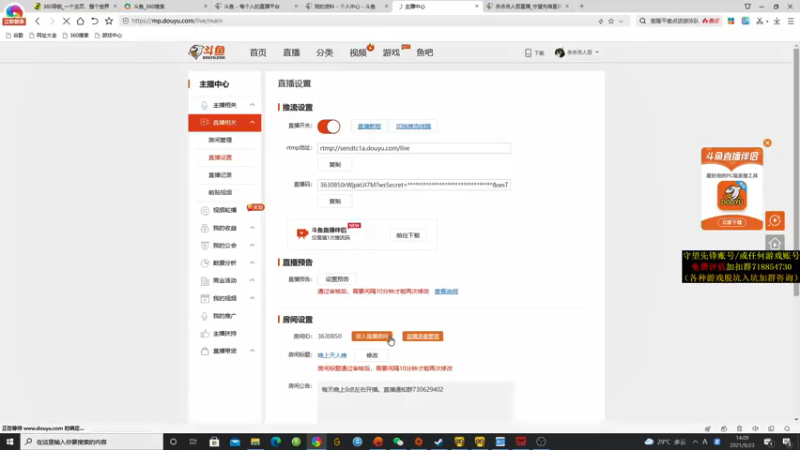The height and width of the screenshot is (450, 800).
Task: Click the Douyu fish logo
Action: pyautogui.click(x=207, y=52)
